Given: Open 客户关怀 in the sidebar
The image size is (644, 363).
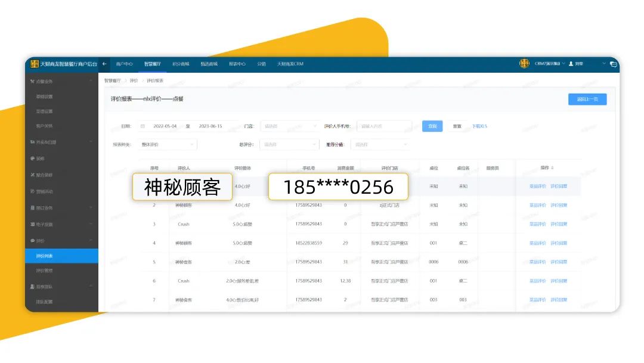Looking at the screenshot, I should tap(44, 126).
